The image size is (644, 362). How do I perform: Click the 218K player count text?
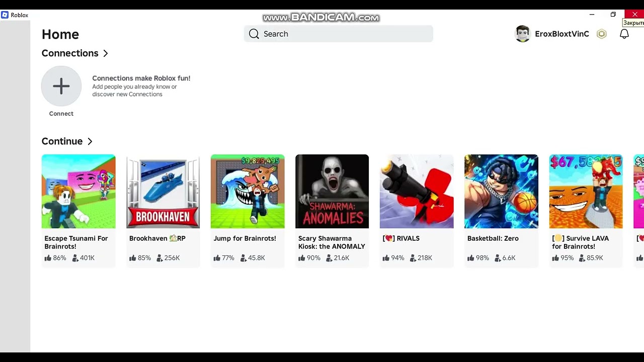[x=425, y=258]
